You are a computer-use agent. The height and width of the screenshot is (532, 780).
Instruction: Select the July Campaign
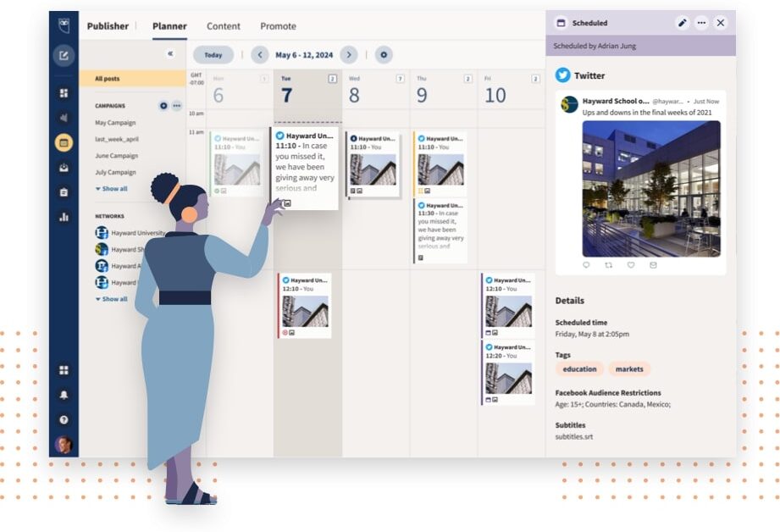point(115,172)
